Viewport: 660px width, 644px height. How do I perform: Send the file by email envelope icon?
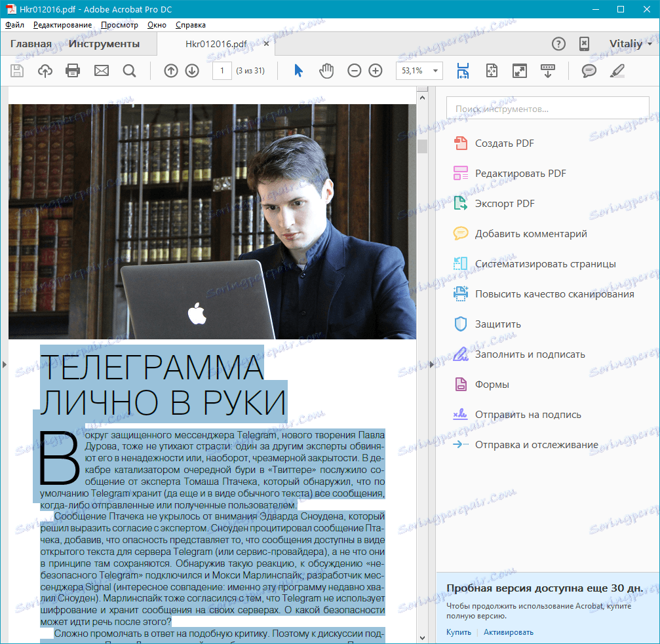(102, 71)
